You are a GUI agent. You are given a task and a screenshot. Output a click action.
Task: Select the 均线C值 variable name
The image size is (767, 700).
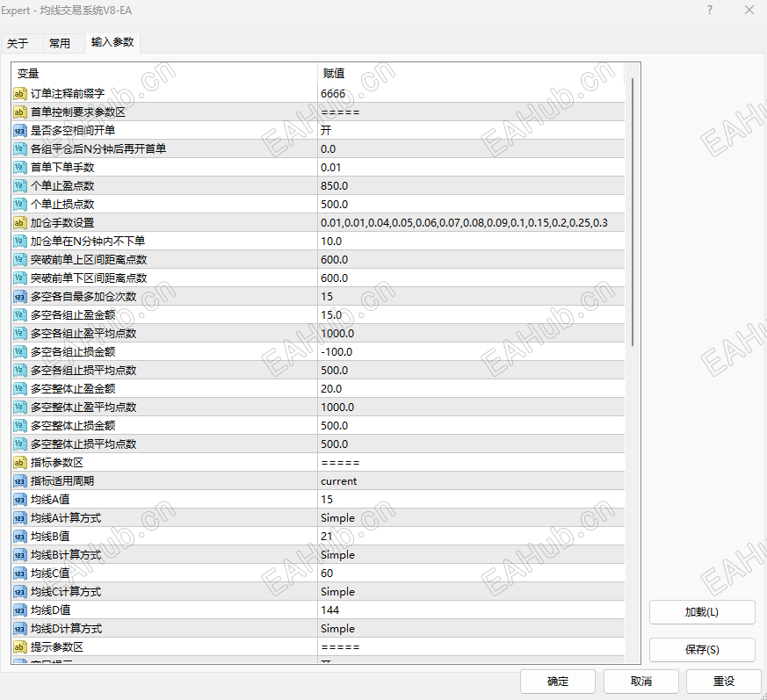click(50, 574)
